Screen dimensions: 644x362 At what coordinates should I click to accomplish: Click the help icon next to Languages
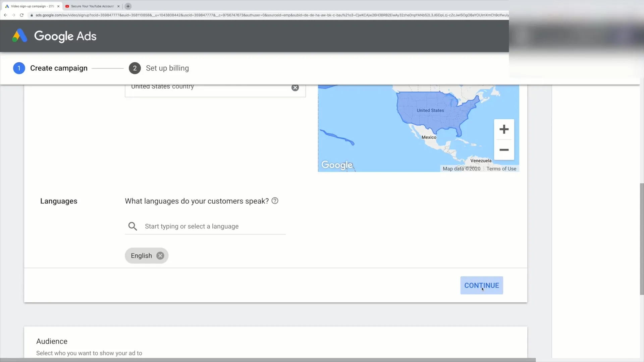275,201
